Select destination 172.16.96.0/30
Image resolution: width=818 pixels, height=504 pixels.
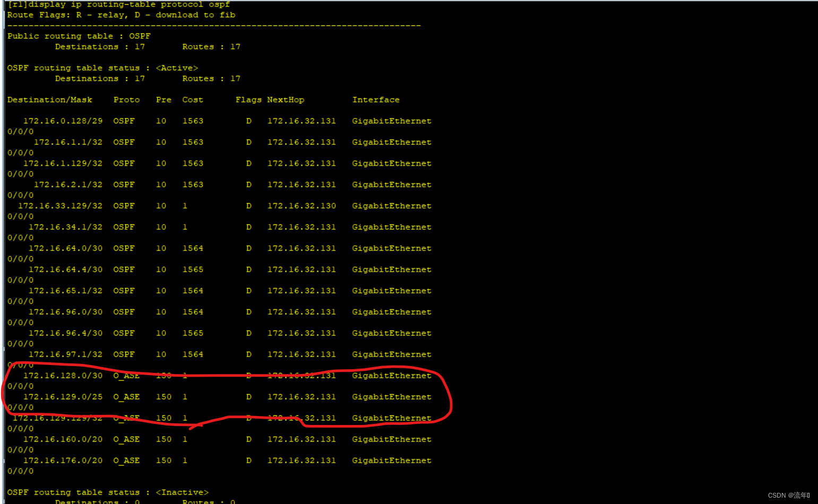click(65, 312)
